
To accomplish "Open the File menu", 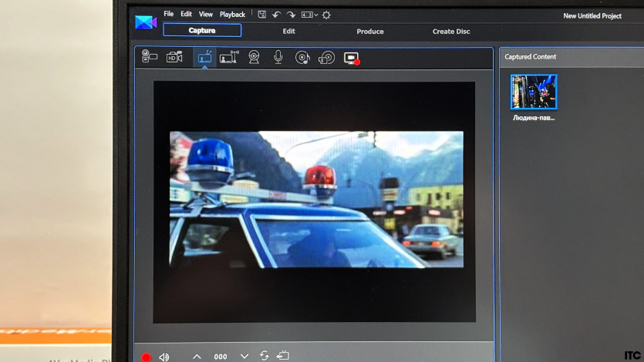I will [x=169, y=15].
